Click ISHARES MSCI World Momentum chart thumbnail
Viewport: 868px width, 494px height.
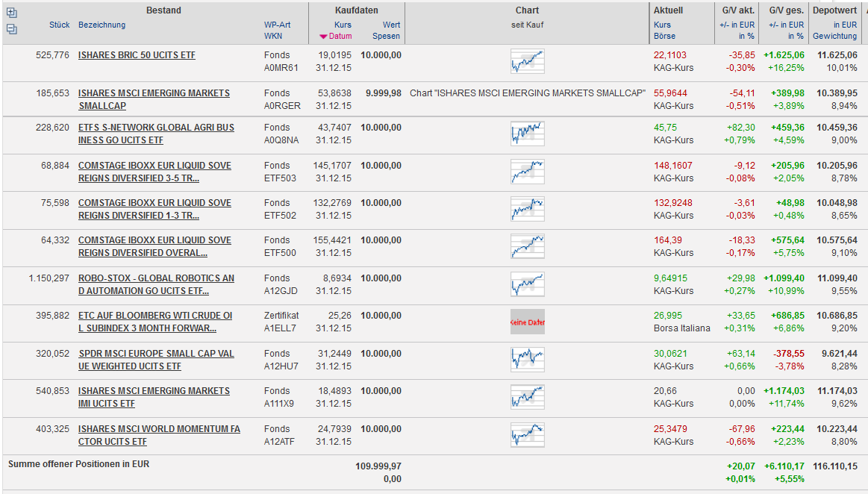pos(527,435)
